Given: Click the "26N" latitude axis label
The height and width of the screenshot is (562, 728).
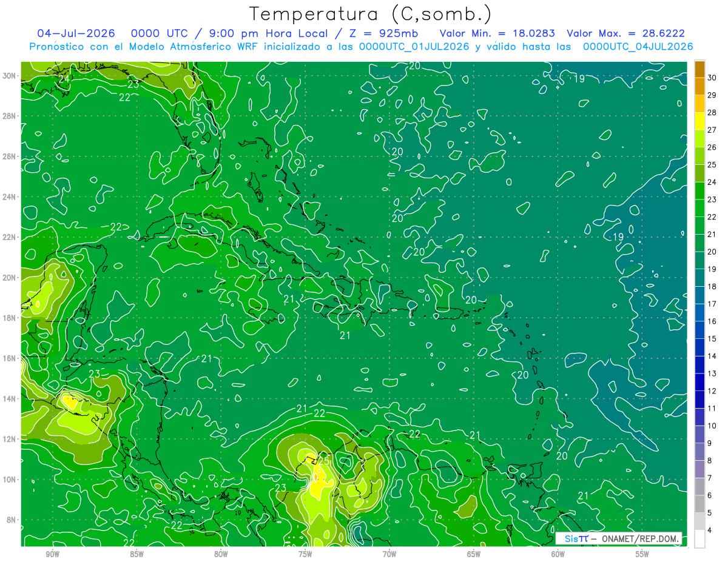Looking at the screenshot, I should [x=10, y=156].
